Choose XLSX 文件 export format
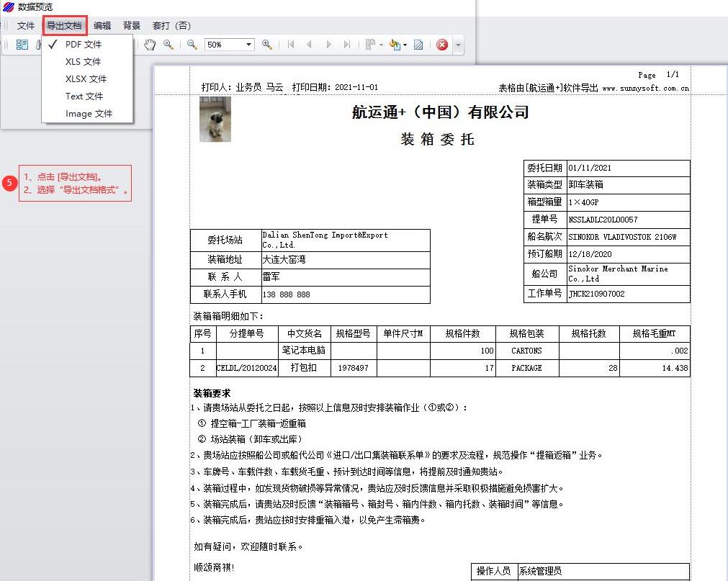Screen dimensions: 728x581 (x=86, y=79)
